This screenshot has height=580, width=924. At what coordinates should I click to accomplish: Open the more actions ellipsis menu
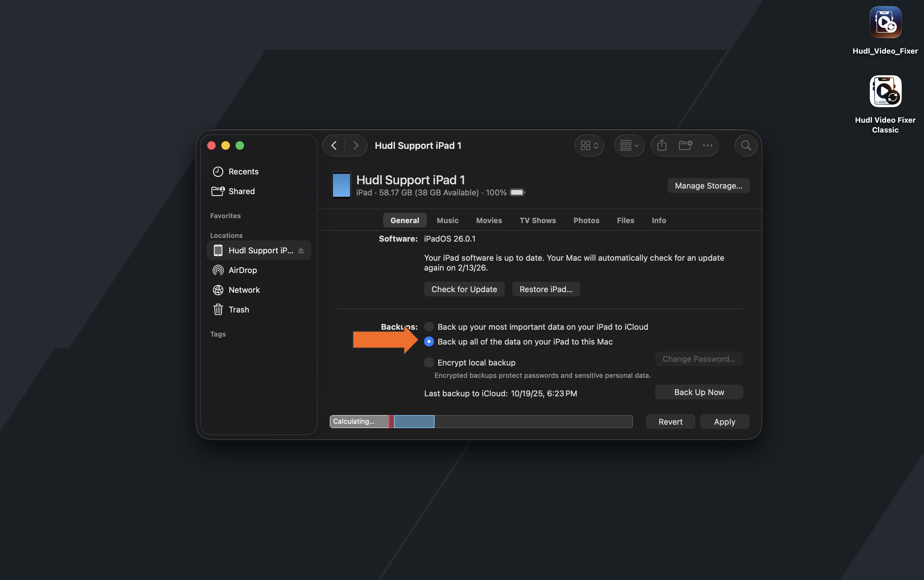point(707,145)
